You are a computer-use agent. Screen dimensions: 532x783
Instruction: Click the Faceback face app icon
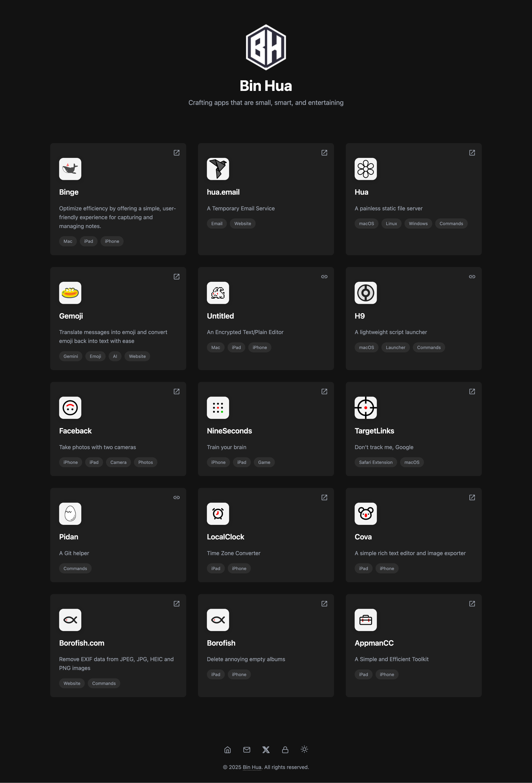point(70,408)
